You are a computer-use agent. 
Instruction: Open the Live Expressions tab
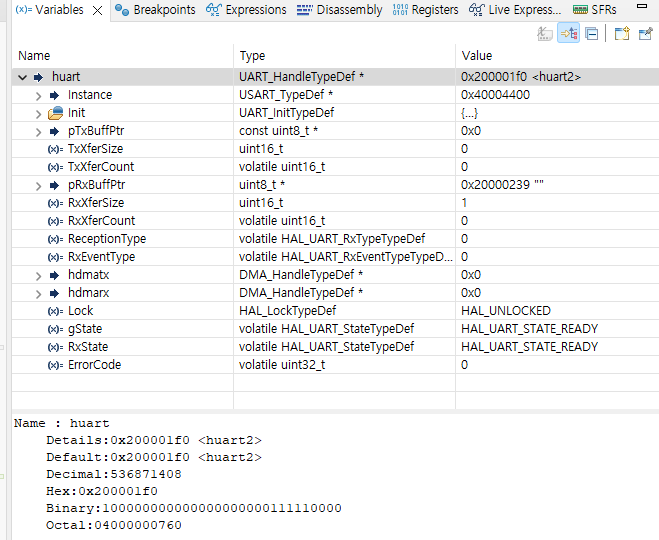(x=515, y=10)
